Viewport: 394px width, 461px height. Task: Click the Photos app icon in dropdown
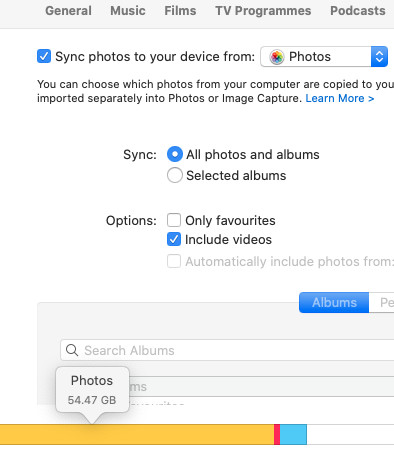[277, 57]
